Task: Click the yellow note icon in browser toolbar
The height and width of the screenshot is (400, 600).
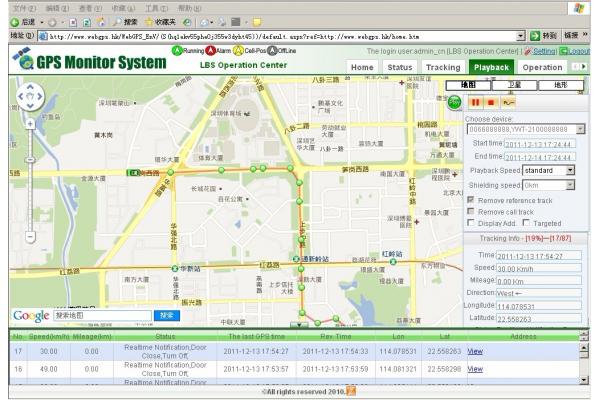Action: (257, 22)
